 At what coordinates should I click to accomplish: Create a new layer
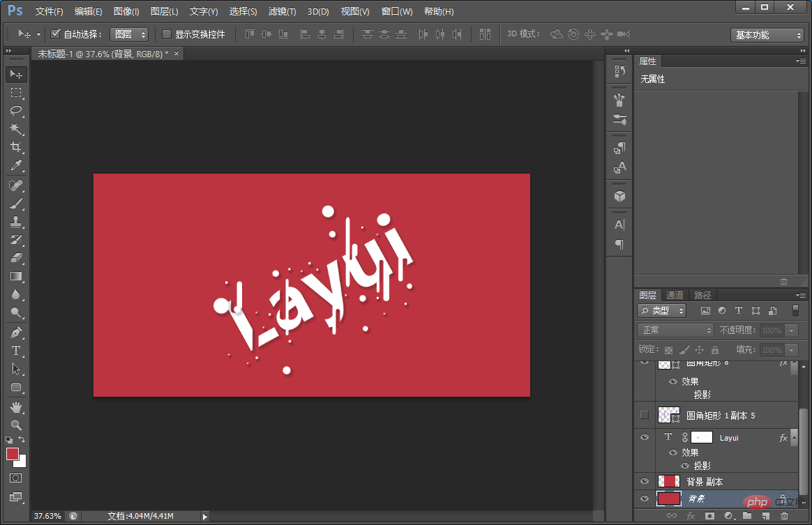click(x=765, y=516)
